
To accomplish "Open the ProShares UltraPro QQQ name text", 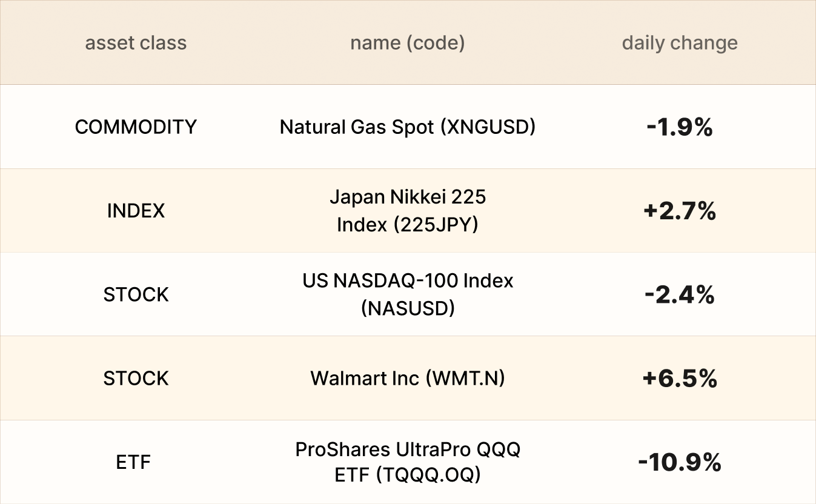I will (407, 449).
